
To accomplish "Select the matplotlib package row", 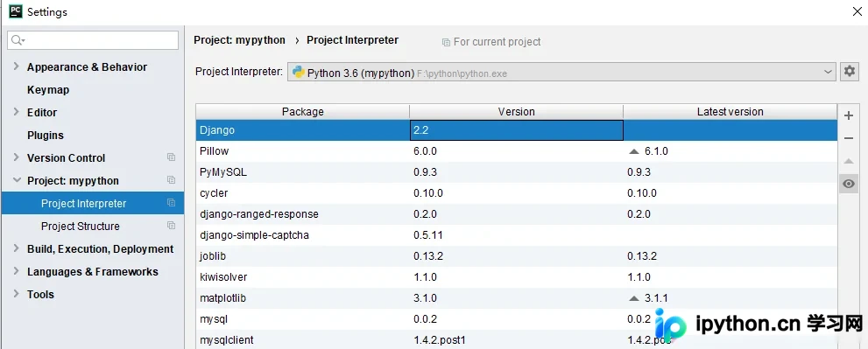I will [517, 298].
